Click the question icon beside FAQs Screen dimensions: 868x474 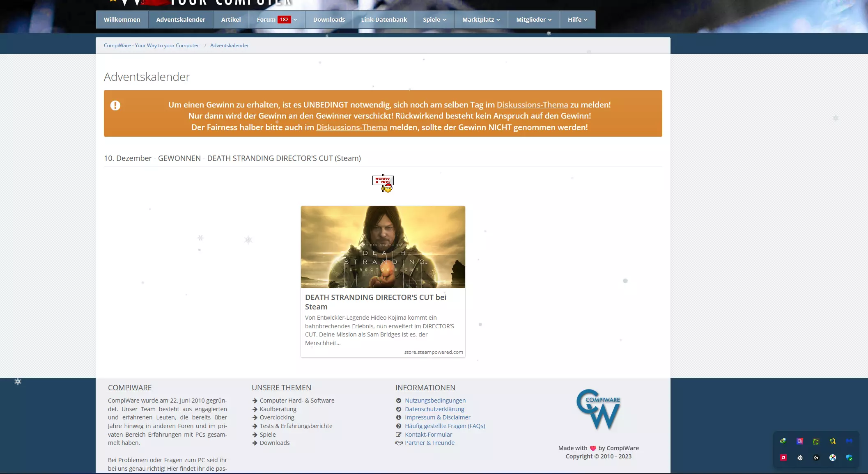coord(398,426)
